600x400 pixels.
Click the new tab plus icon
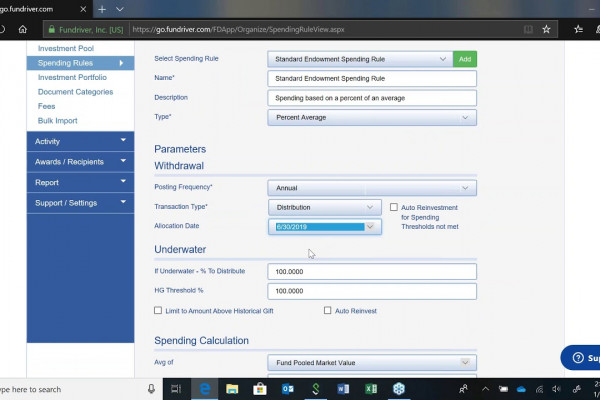[103, 8]
